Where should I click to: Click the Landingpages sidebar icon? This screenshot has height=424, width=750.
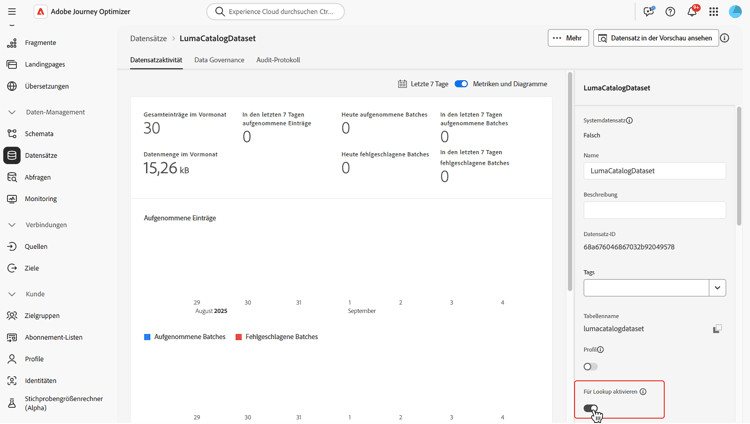coord(12,64)
